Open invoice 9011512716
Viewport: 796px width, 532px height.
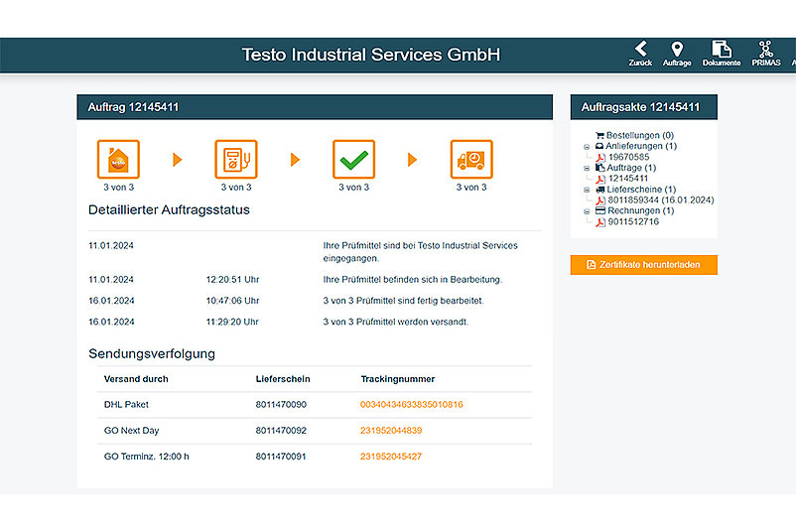[x=633, y=222]
